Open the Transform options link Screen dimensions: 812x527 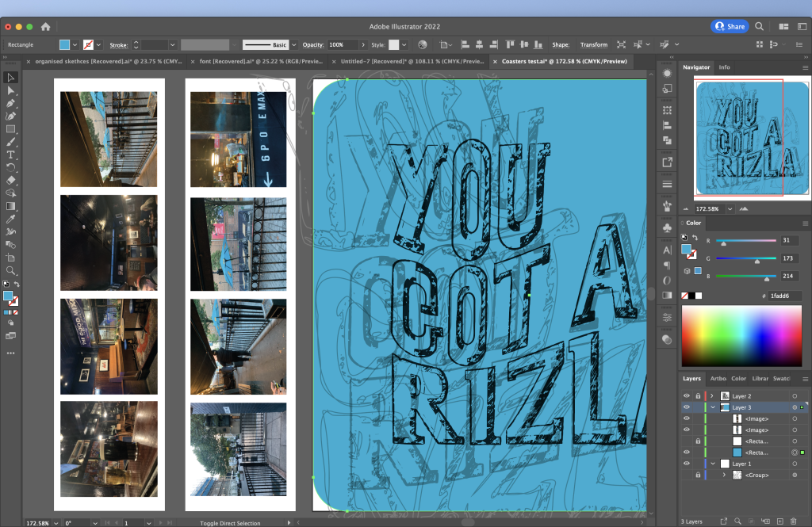tap(593, 45)
